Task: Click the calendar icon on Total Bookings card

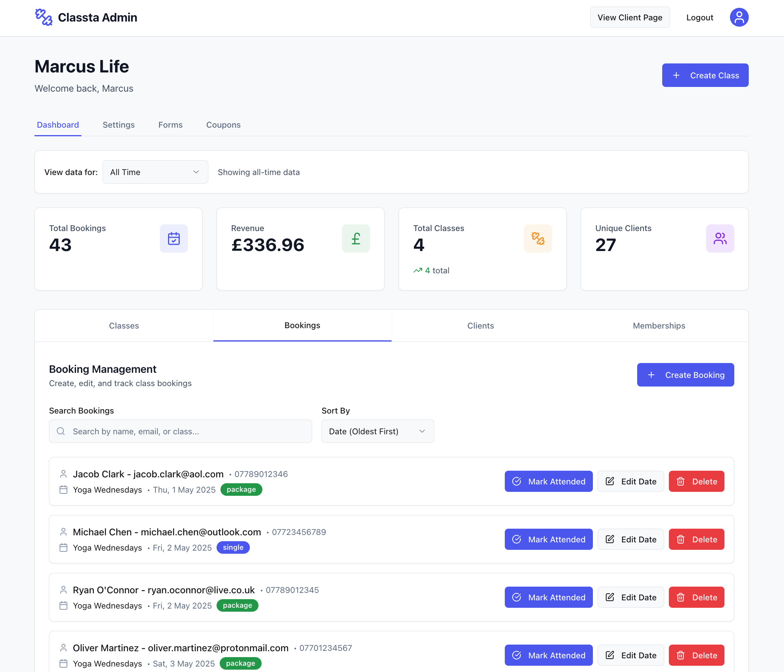Action: tap(173, 238)
